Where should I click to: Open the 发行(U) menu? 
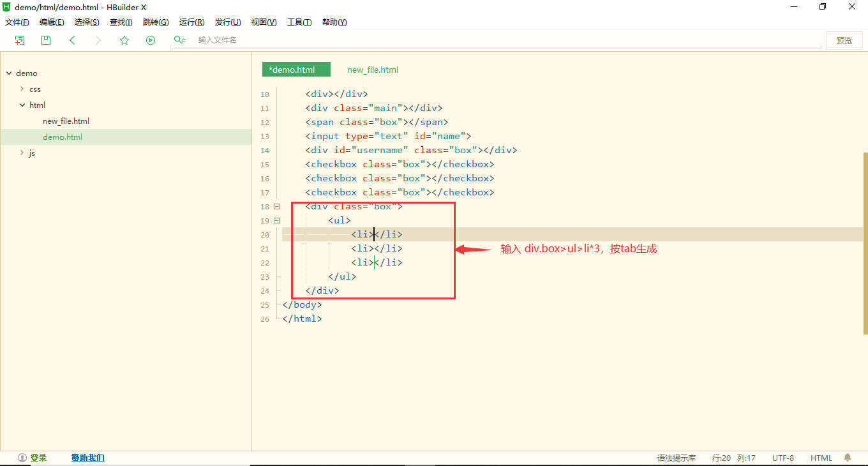tap(228, 22)
